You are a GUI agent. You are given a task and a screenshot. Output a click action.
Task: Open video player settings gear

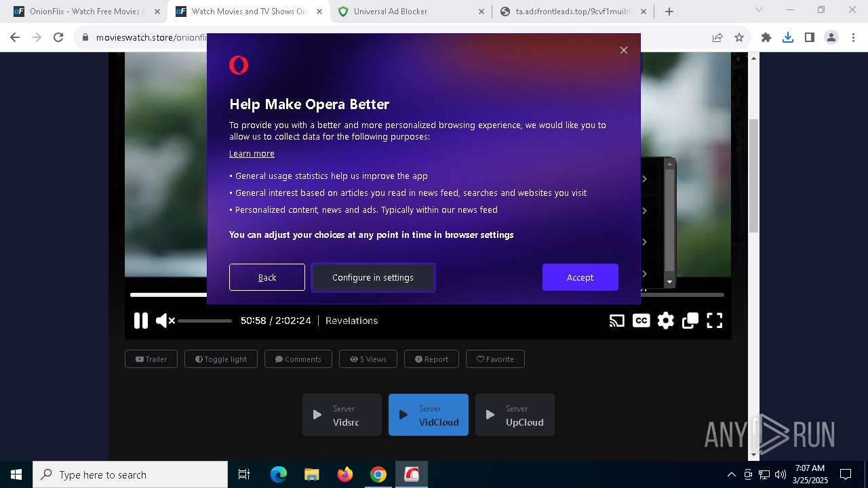pos(666,321)
